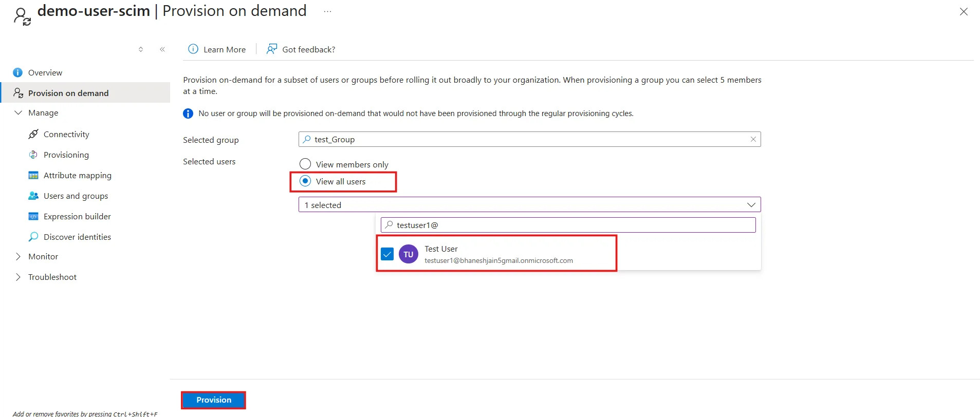Click Monitor section label
980x417 pixels.
point(43,256)
